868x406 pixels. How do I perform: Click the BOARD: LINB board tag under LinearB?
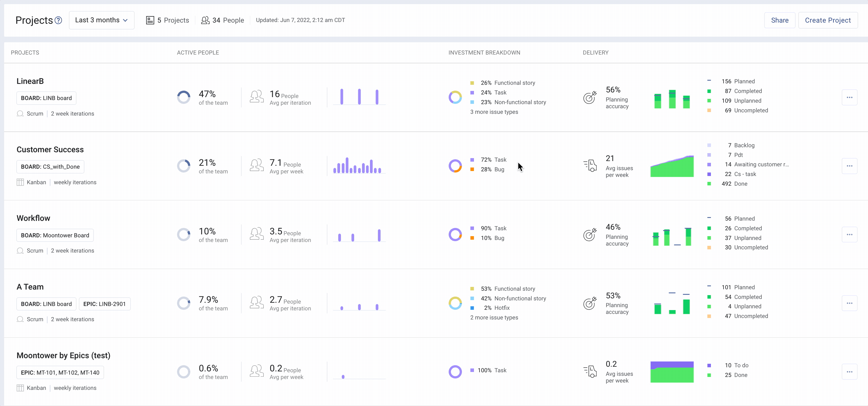(46, 98)
